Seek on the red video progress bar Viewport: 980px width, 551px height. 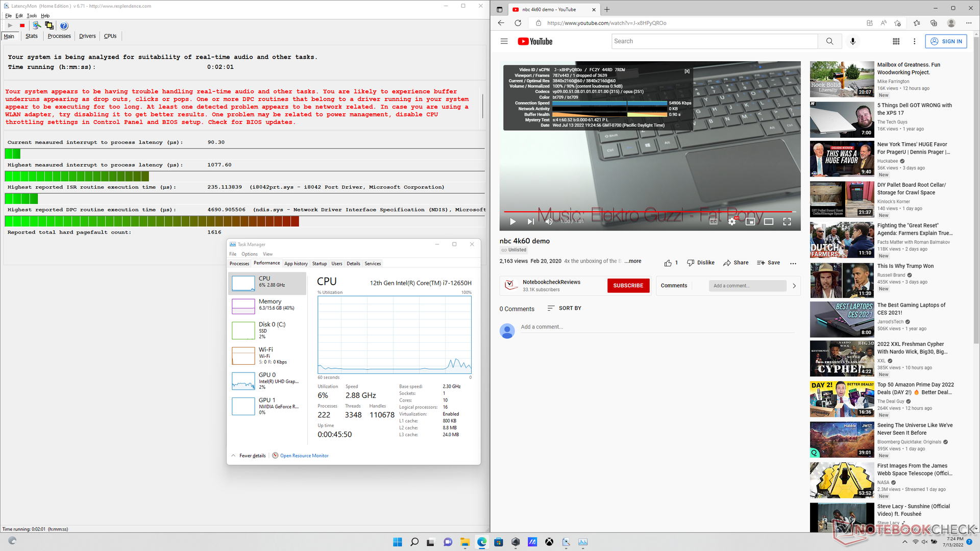650,211
